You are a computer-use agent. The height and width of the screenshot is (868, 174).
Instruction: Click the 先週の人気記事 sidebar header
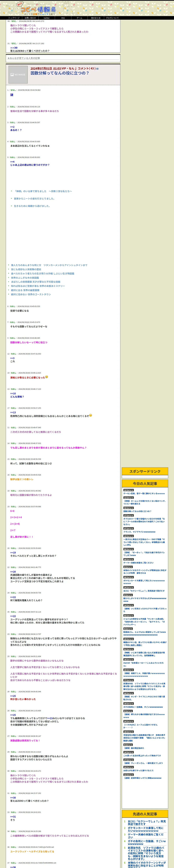(x=145, y=814)
